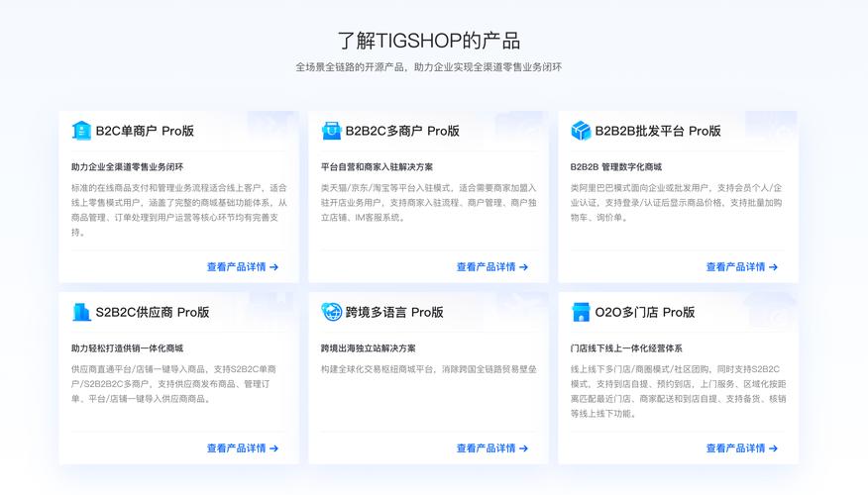Select the S2B2C供应商 Pro版 card title
The height and width of the screenshot is (495, 868).
tap(153, 313)
